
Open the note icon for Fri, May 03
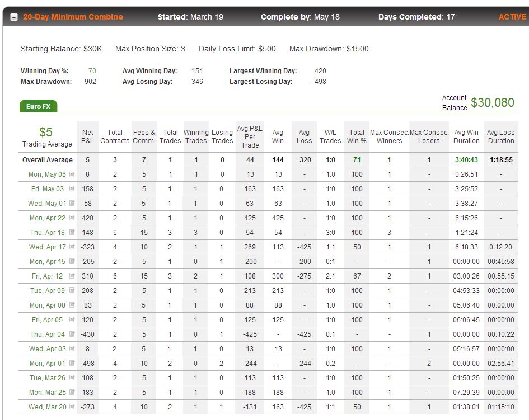pos(72,189)
